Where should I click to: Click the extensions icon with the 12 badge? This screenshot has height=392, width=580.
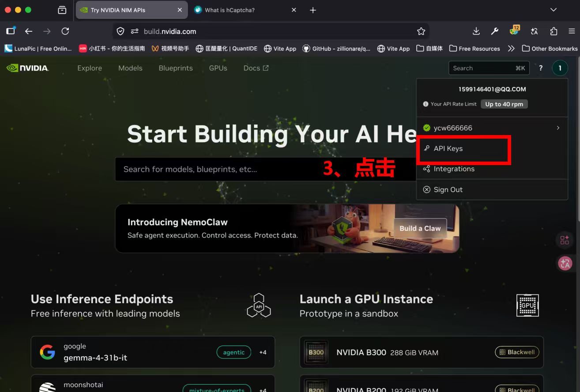pos(513,31)
